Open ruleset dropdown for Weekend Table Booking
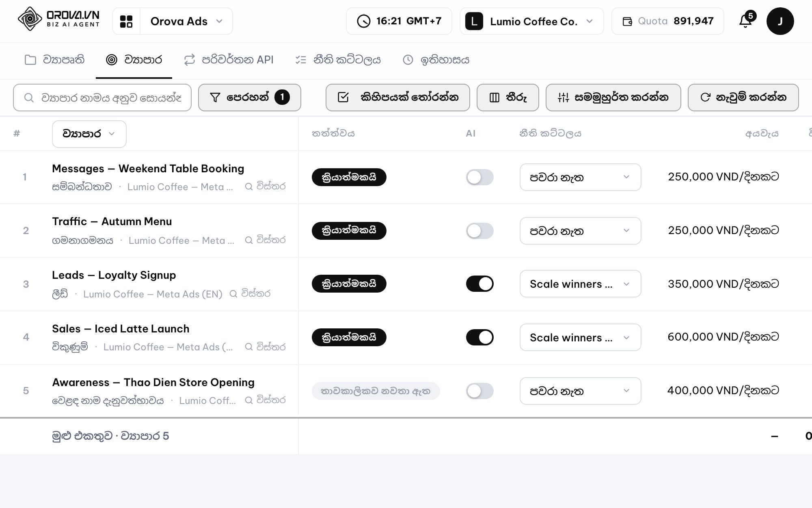Viewport: 812px width, 508px height. tap(580, 177)
